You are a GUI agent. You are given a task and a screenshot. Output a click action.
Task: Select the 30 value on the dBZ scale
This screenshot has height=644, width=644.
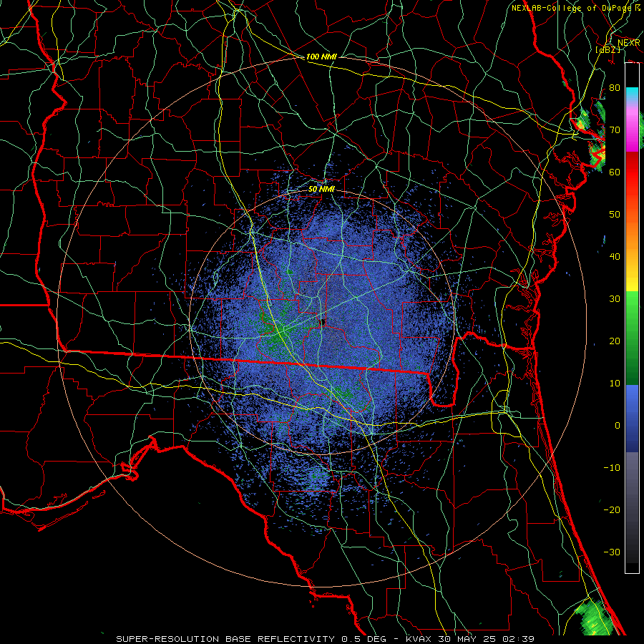[x=615, y=299]
